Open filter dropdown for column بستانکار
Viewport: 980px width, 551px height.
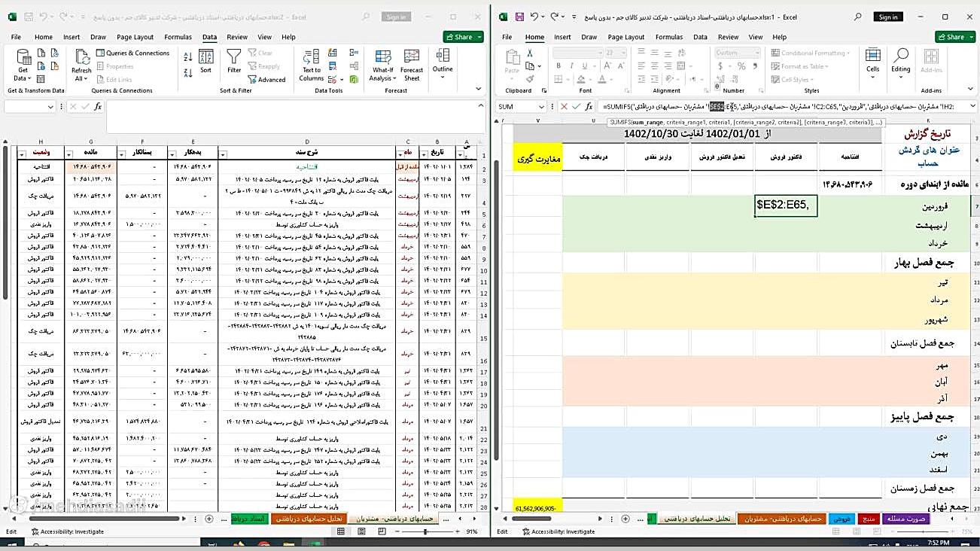pyautogui.click(x=123, y=154)
